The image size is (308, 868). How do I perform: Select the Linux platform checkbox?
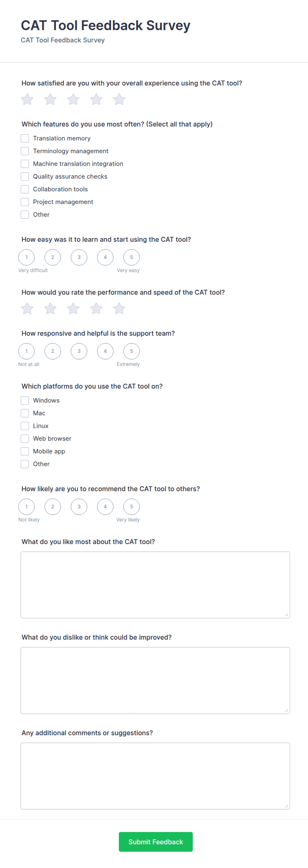25,426
